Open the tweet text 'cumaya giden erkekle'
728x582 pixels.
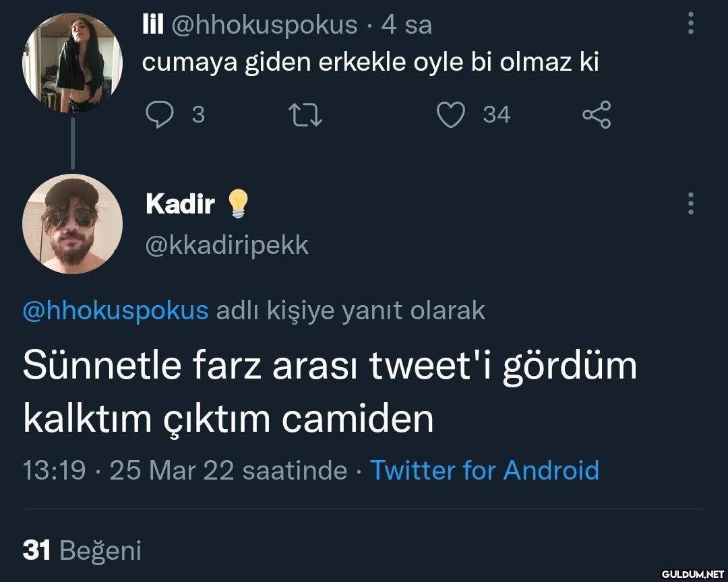370,63
